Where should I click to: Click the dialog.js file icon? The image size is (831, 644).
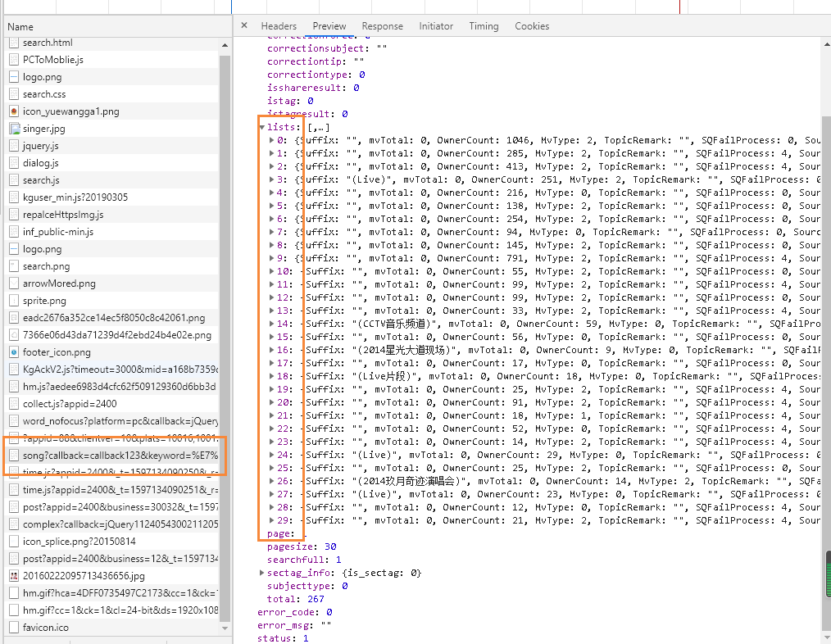click(14, 163)
